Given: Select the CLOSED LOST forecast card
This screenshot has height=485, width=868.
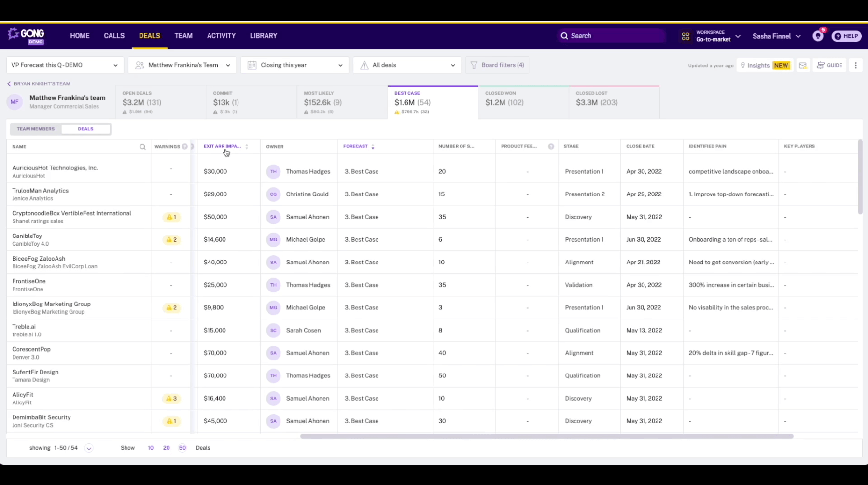Looking at the screenshot, I should [x=615, y=102].
